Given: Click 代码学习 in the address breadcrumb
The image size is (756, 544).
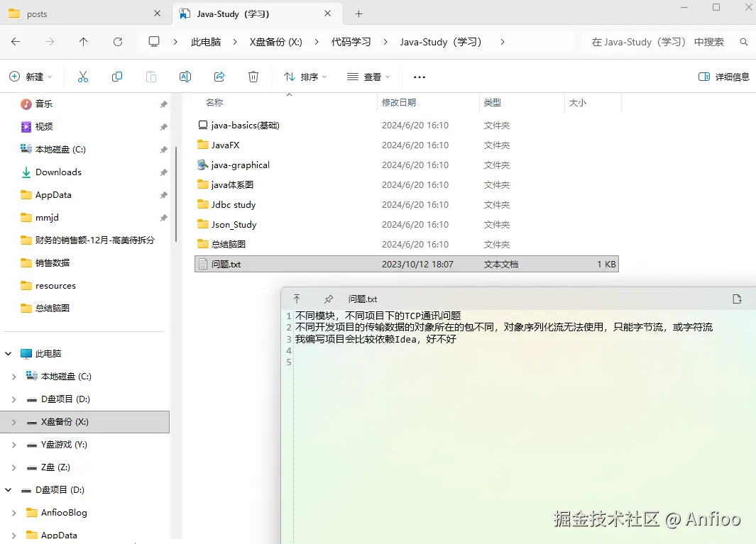Looking at the screenshot, I should pos(351,42).
